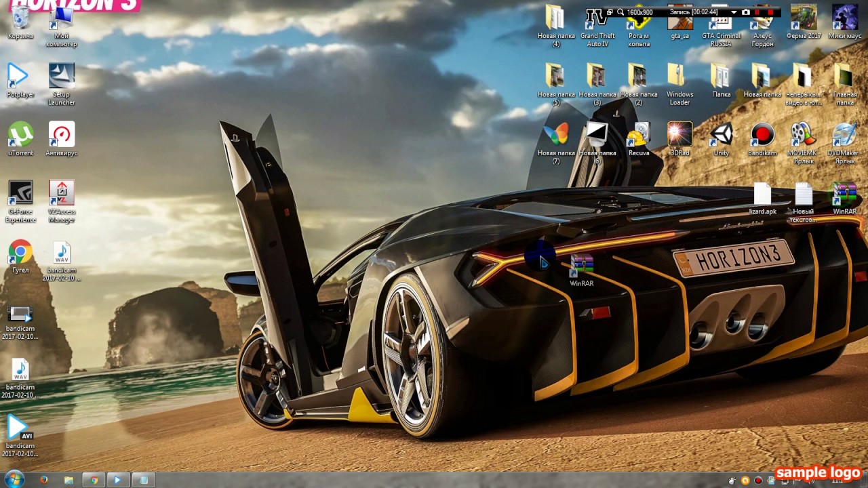Viewport: 868px width, 488px height.
Task: Launch the Grand Theft Auto IV shortcut
Action: point(597,26)
